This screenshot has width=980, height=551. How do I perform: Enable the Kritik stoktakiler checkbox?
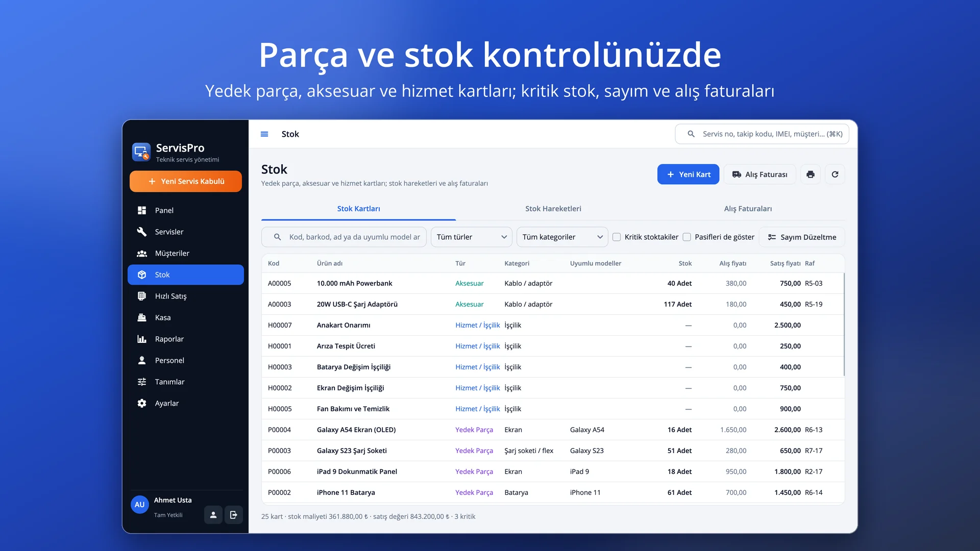click(x=617, y=237)
